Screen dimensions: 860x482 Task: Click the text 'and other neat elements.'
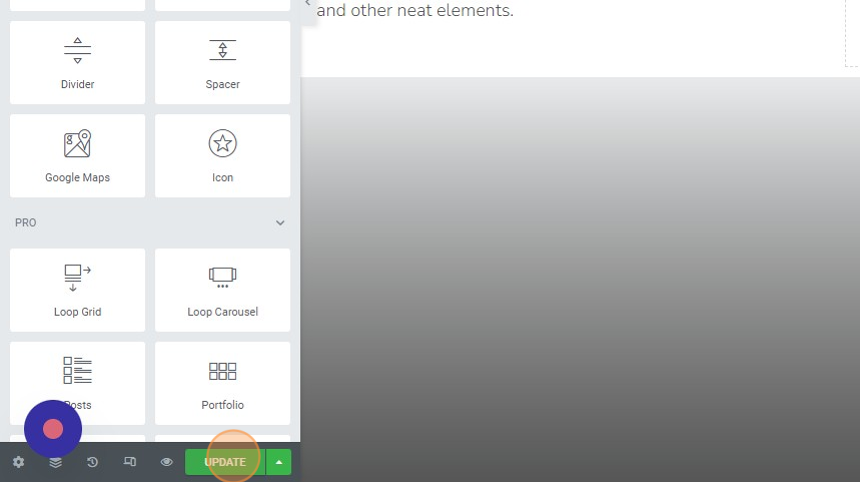coord(415,10)
